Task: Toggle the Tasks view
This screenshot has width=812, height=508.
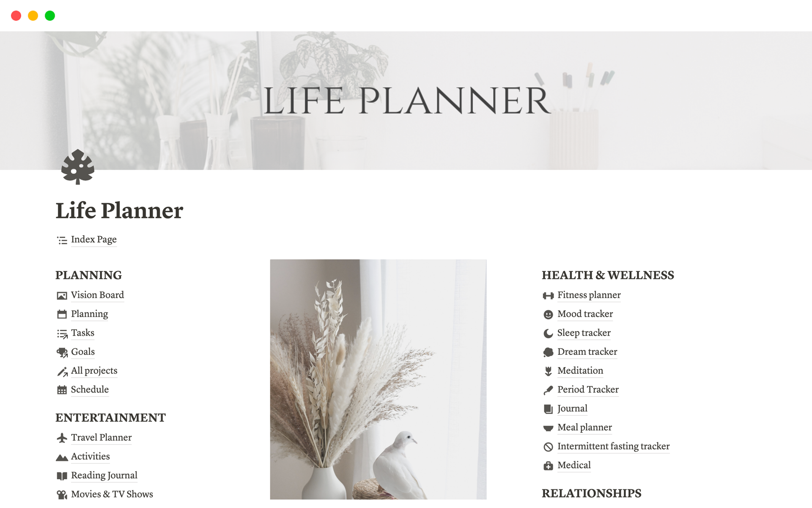Action: click(x=82, y=332)
